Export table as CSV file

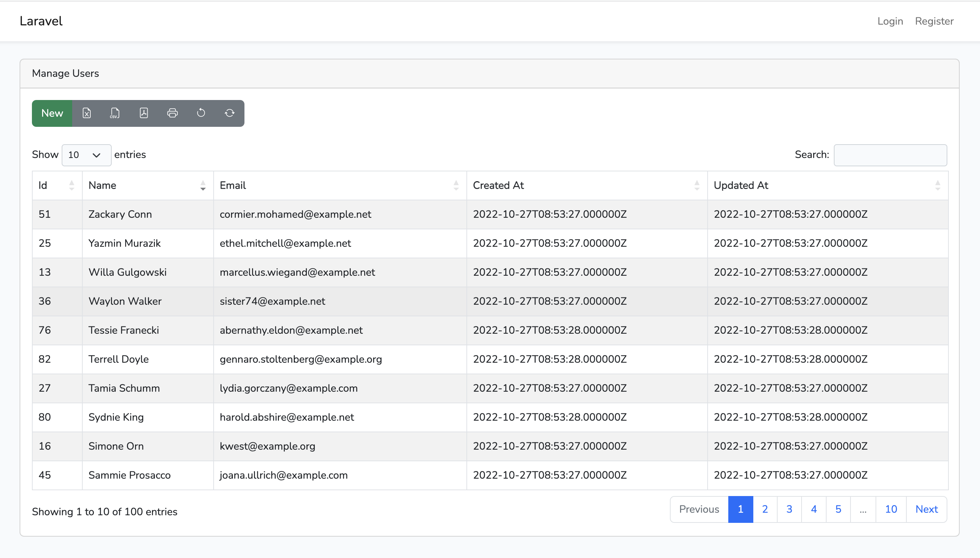(115, 113)
